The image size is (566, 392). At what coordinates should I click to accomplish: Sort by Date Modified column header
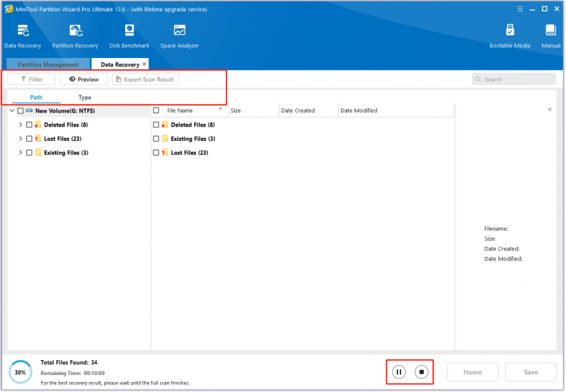396,110
